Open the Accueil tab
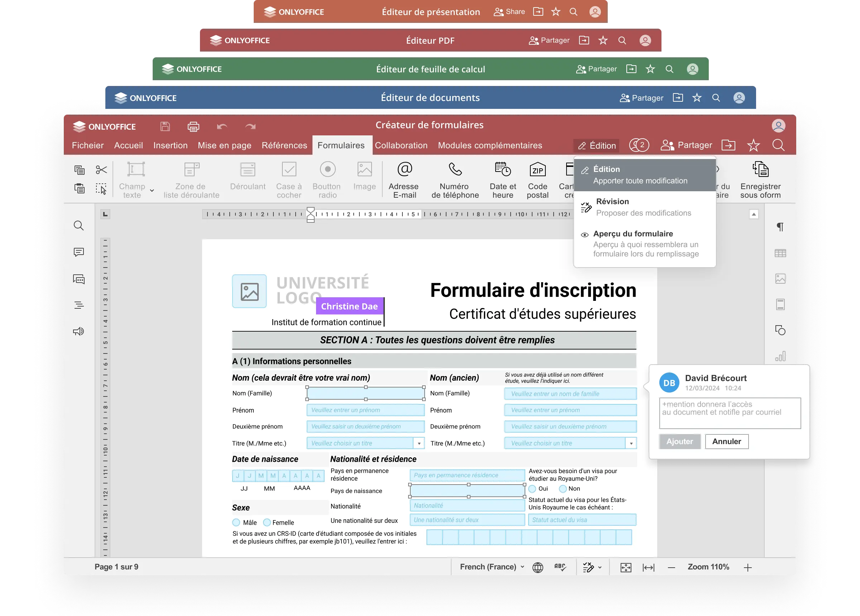The height and width of the screenshot is (616, 860). 129,145
